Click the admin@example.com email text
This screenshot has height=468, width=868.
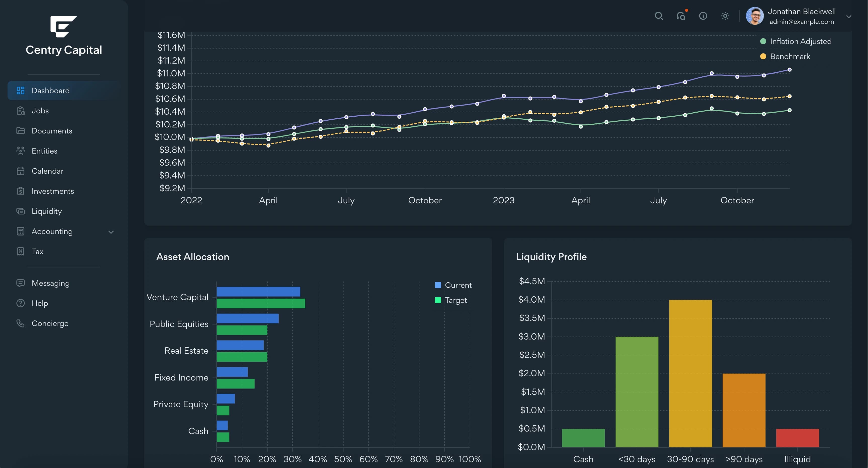click(802, 22)
